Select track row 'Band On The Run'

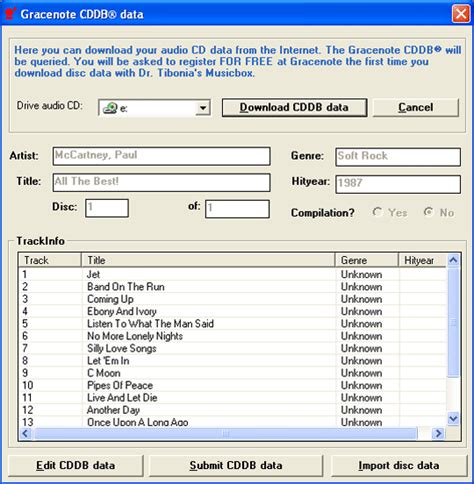pyautogui.click(x=233, y=287)
